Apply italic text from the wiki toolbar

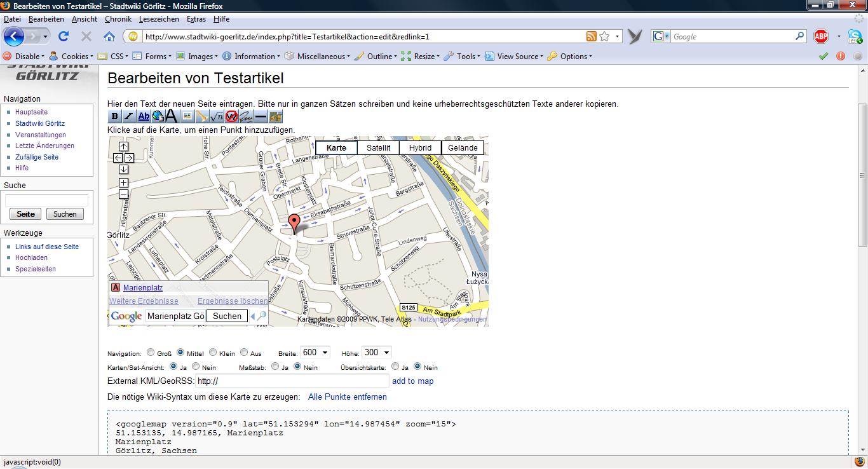(129, 116)
